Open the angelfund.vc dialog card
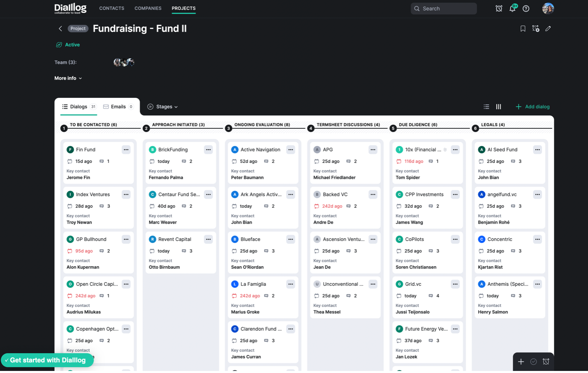Screen dimensions: 588x373 (509, 208)
